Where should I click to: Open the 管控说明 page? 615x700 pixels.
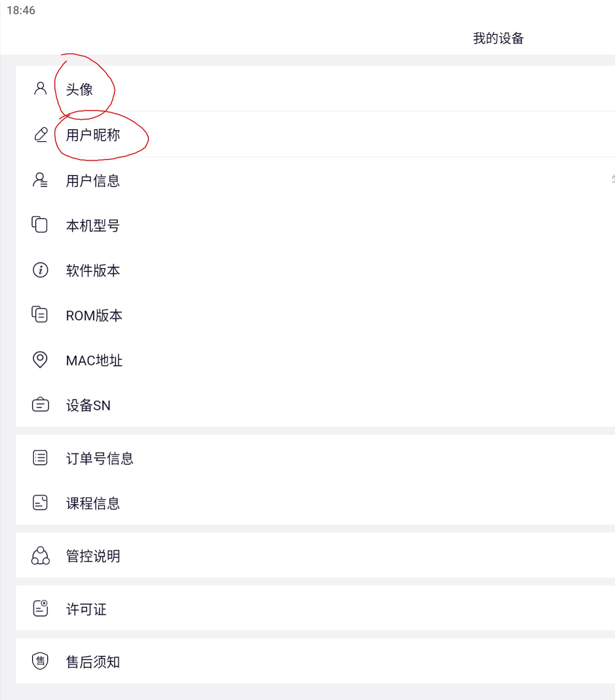316,555
